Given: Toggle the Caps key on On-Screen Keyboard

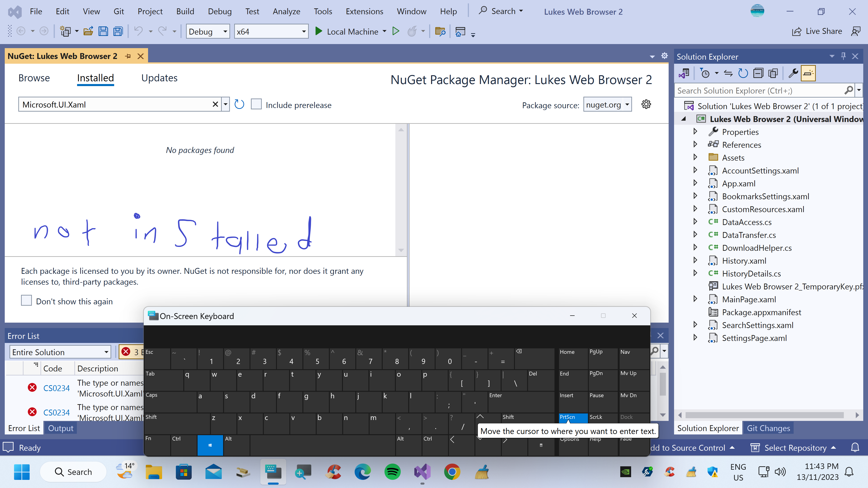Looking at the screenshot, I should (170, 402).
